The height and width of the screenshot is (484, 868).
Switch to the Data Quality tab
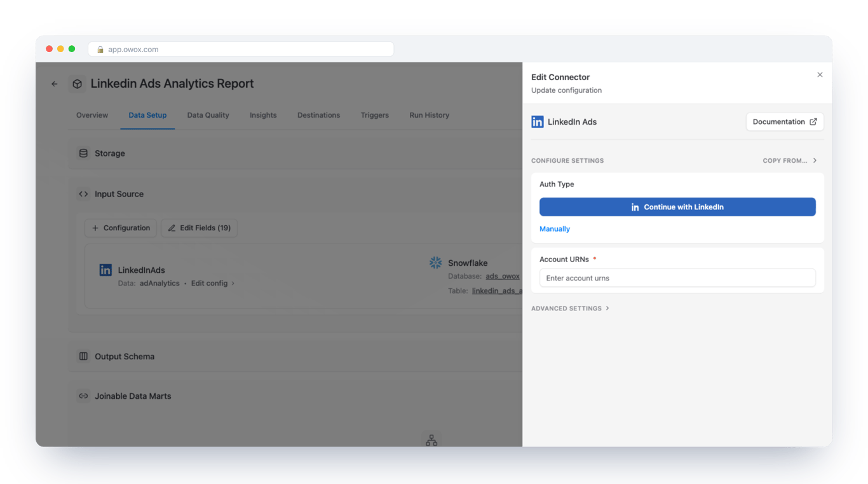pos(208,115)
